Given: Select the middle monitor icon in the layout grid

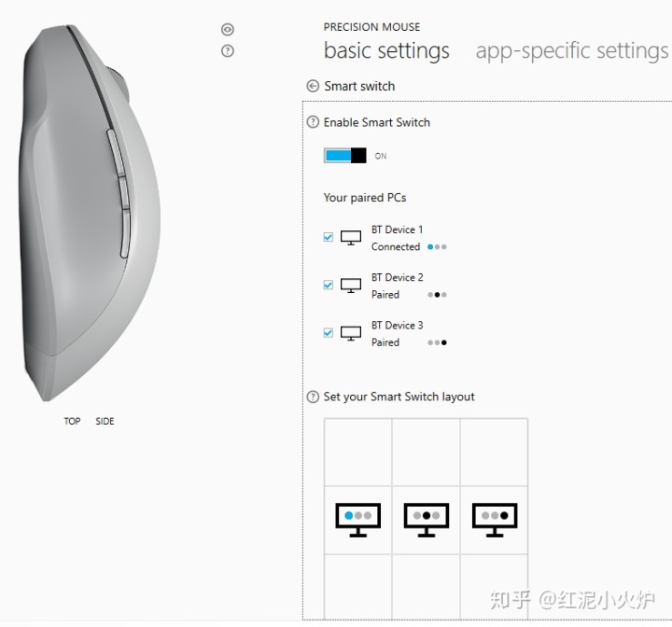Looking at the screenshot, I should coord(427,520).
